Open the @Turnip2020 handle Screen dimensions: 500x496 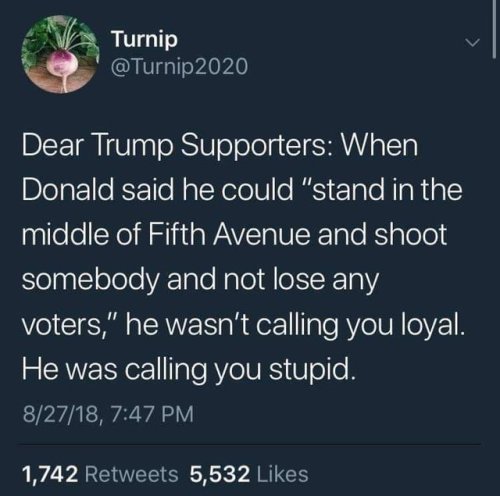(180, 66)
